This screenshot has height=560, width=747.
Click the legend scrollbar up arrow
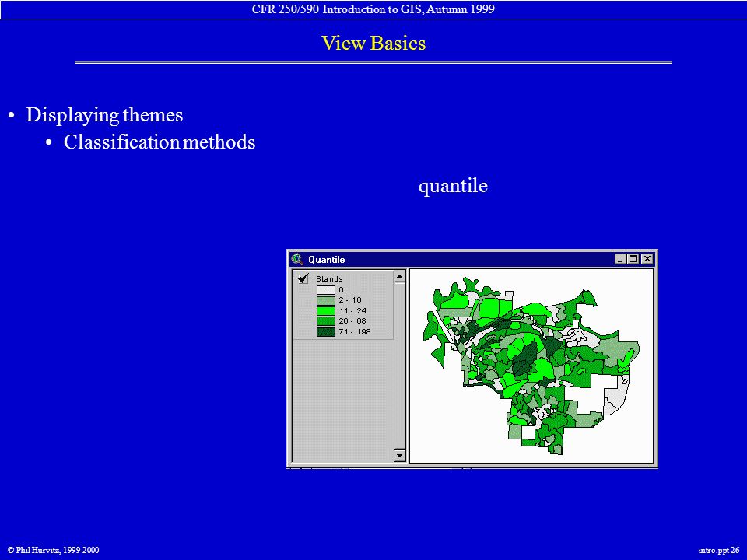400,276
